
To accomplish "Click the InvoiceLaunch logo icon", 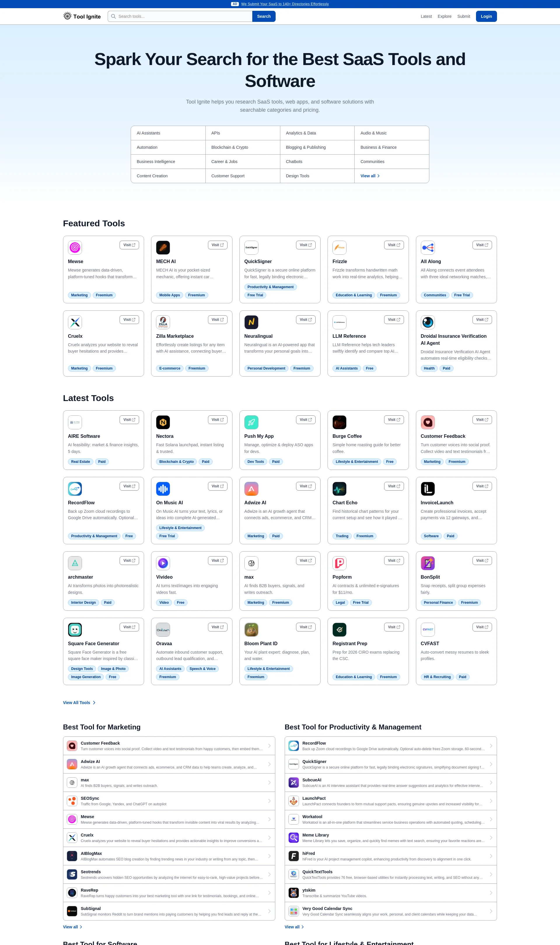I will pyautogui.click(x=428, y=489).
